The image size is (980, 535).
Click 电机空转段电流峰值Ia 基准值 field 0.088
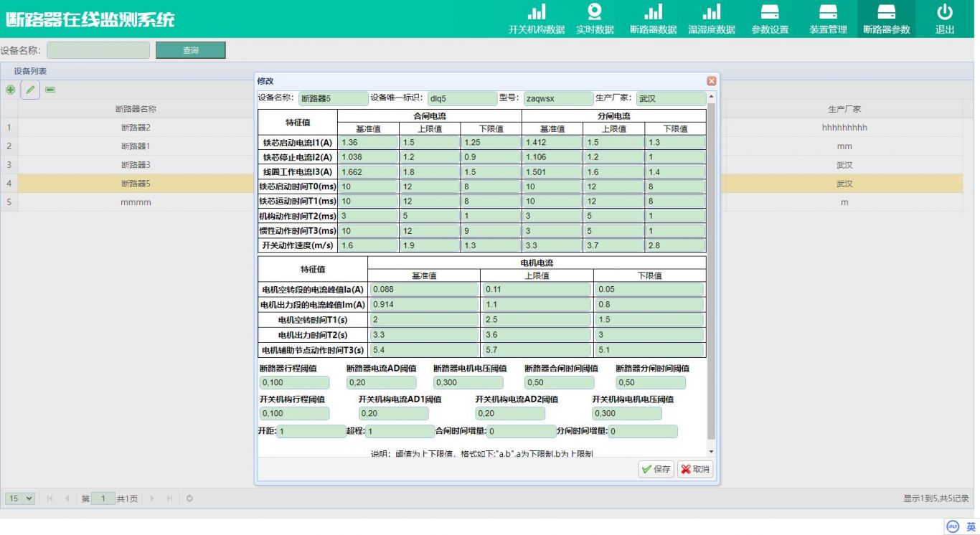[424, 289]
